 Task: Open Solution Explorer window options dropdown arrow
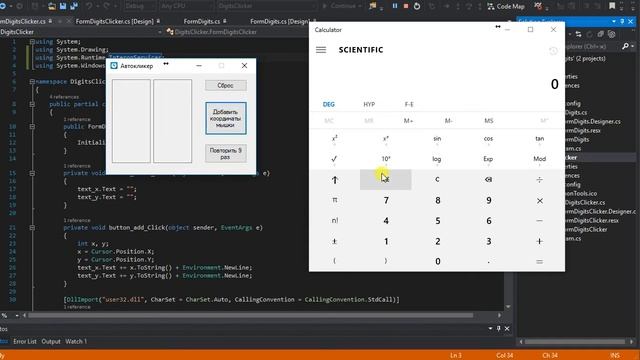click(x=614, y=21)
